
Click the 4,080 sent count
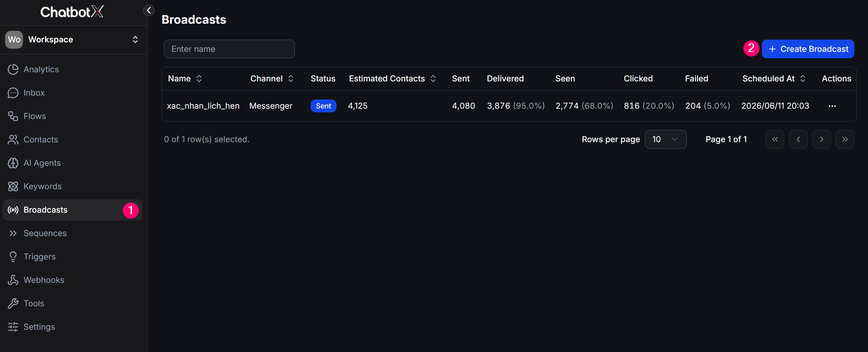click(463, 106)
